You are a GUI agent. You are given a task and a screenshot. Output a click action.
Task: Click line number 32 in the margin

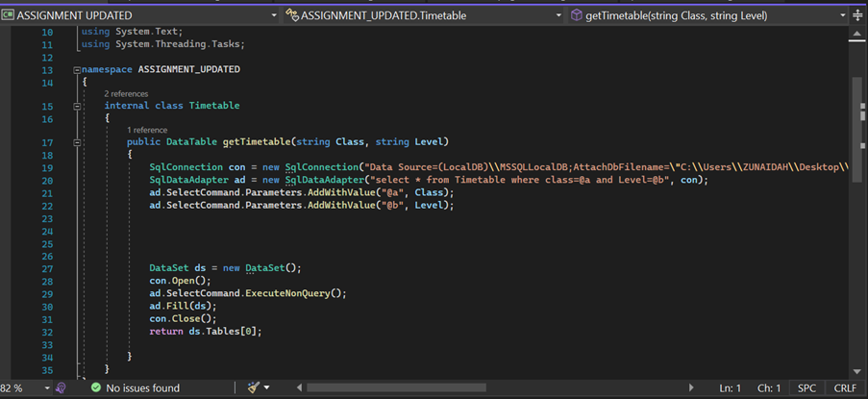tap(48, 332)
